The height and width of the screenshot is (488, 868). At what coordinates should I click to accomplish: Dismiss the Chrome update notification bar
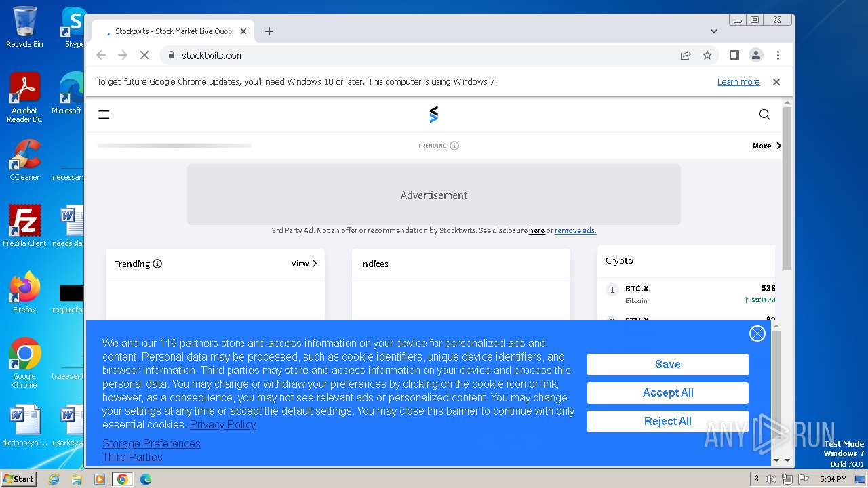776,82
